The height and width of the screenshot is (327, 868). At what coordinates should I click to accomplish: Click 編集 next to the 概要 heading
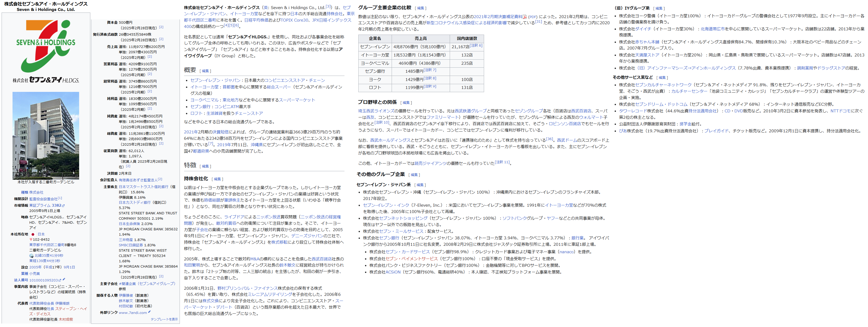pos(205,71)
